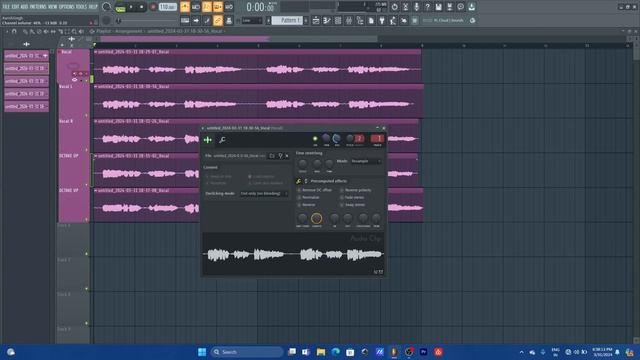Open the Browser view icon
This screenshot has width=640, height=360.
coord(360,20)
